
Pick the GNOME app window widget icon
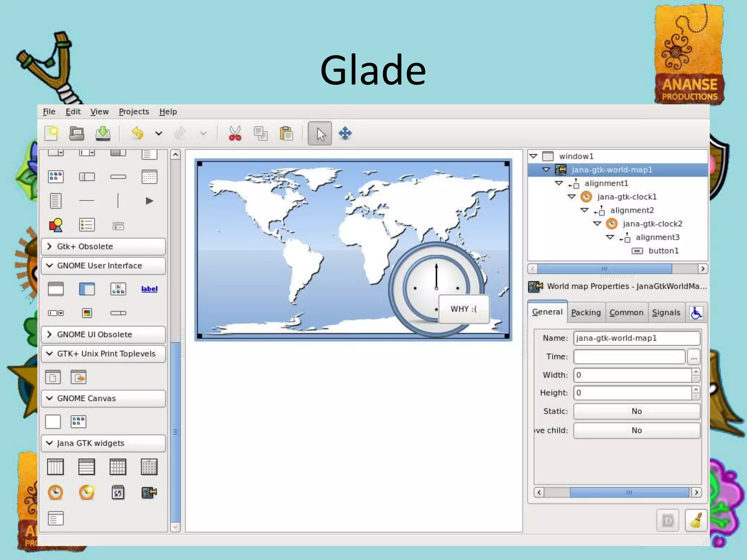coord(56,289)
